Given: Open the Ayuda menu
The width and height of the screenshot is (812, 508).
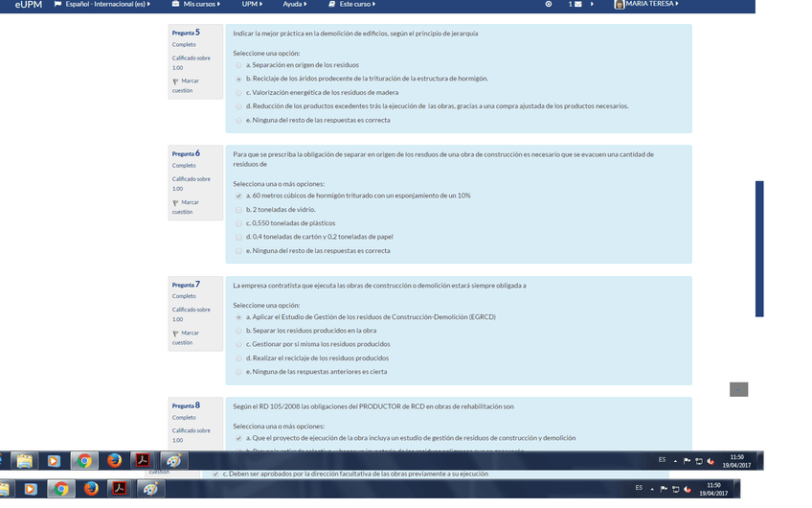Looking at the screenshot, I should click(x=296, y=5).
